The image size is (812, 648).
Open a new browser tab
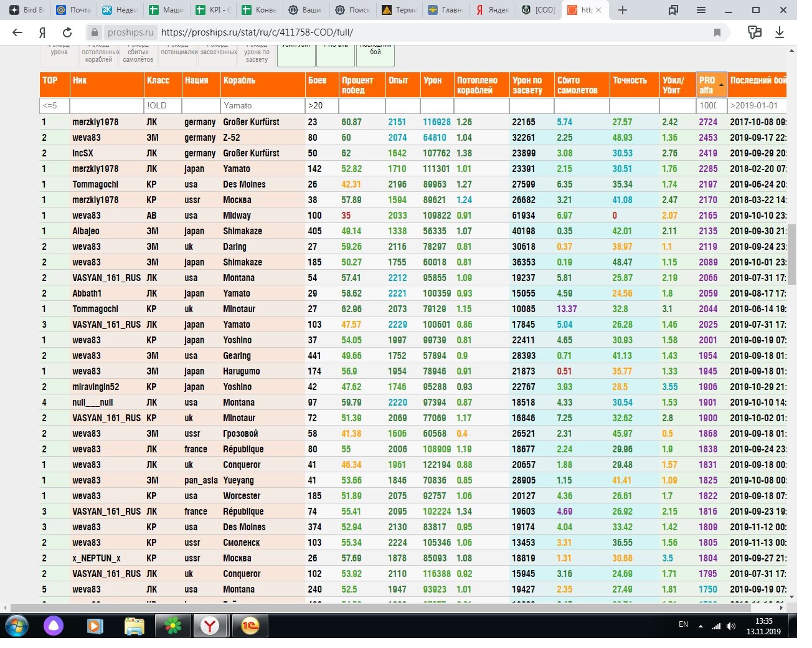point(622,10)
